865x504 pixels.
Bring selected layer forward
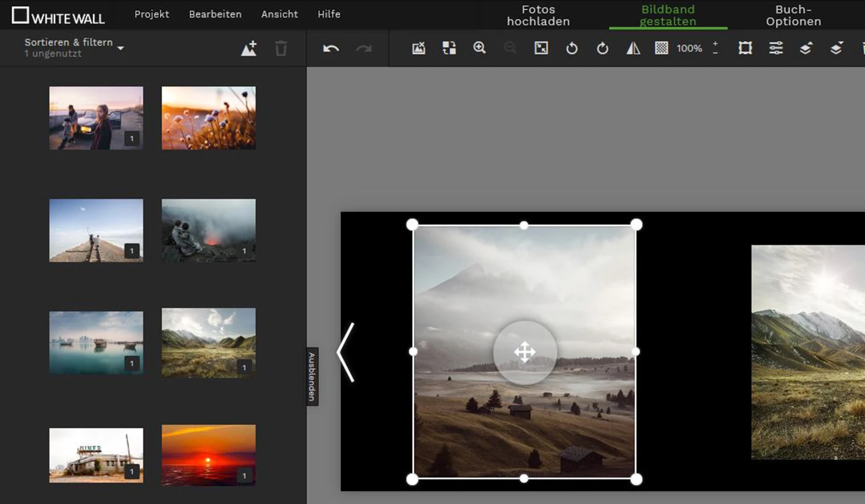806,48
